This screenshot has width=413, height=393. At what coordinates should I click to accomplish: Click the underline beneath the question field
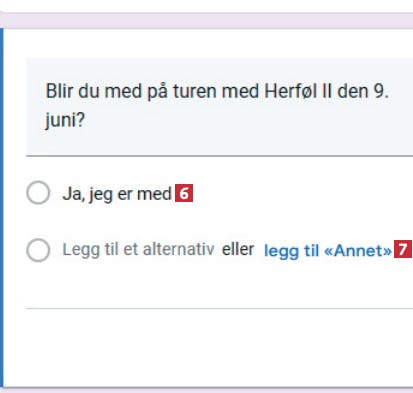tap(219, 155)
